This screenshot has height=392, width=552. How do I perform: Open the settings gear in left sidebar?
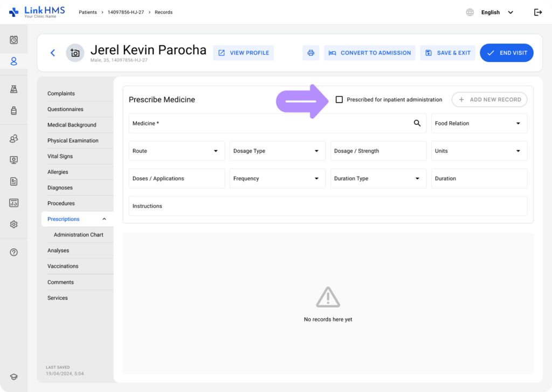(x=14, y=225)
